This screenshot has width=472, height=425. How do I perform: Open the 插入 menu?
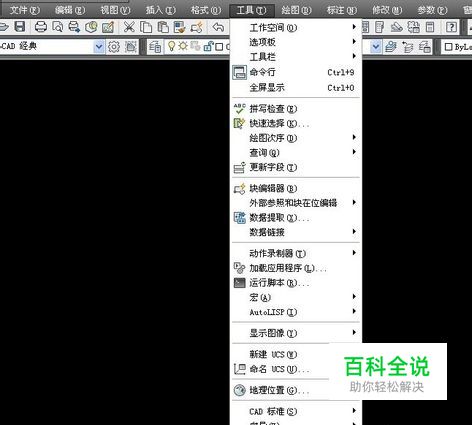[161, 10]
